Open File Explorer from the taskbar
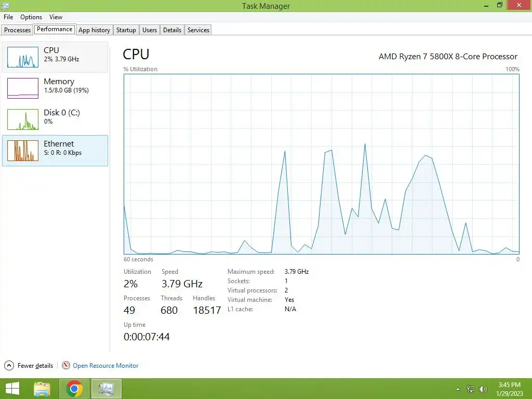532x399 pixels. coord(42,389)
